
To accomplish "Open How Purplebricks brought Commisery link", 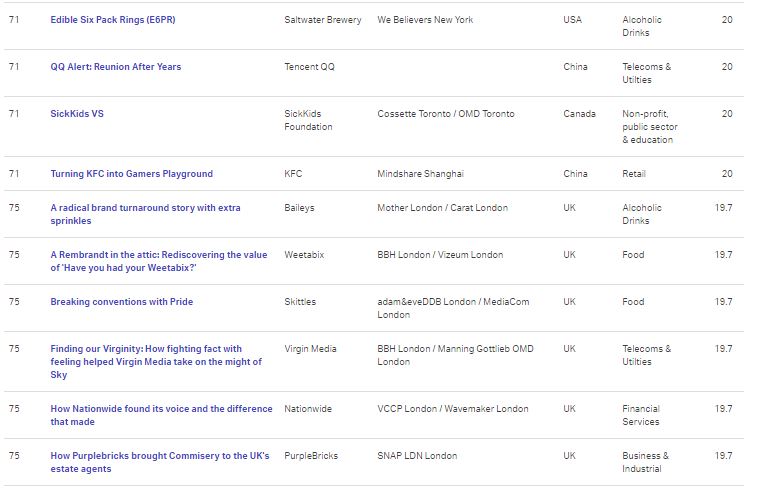I will tap(160, 462).
